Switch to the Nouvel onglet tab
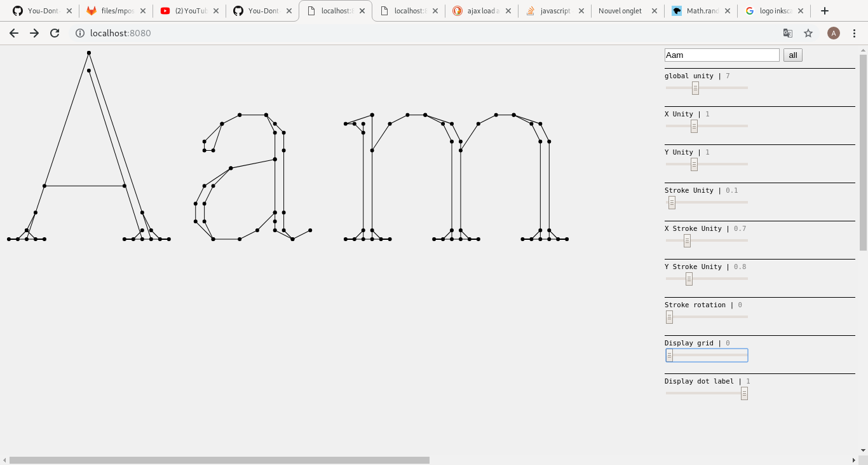 (x=620, y=11)
